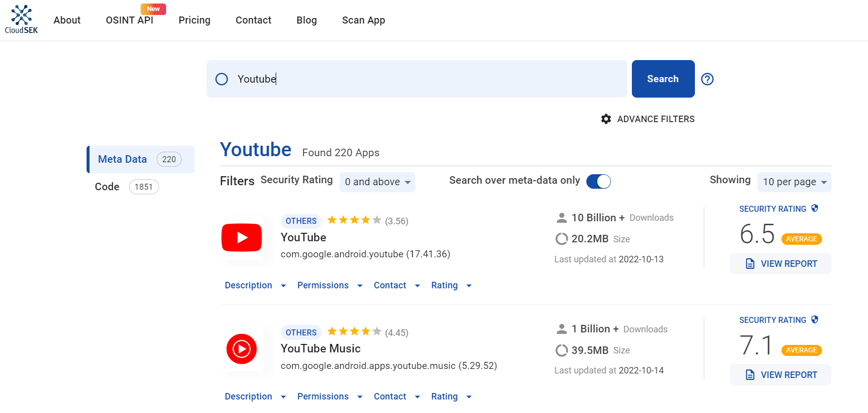Click the YouTube app title

(x=303, y=237)
